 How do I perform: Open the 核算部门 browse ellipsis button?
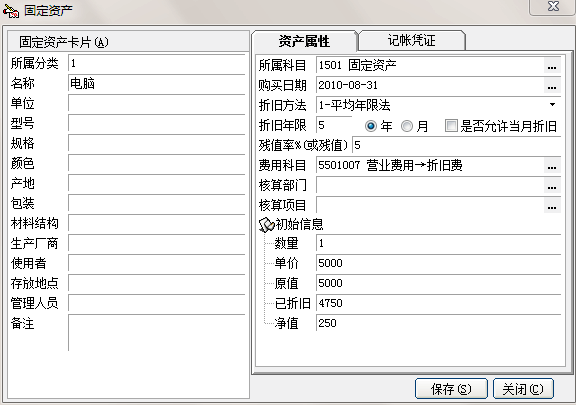click(x=552, y=186)
